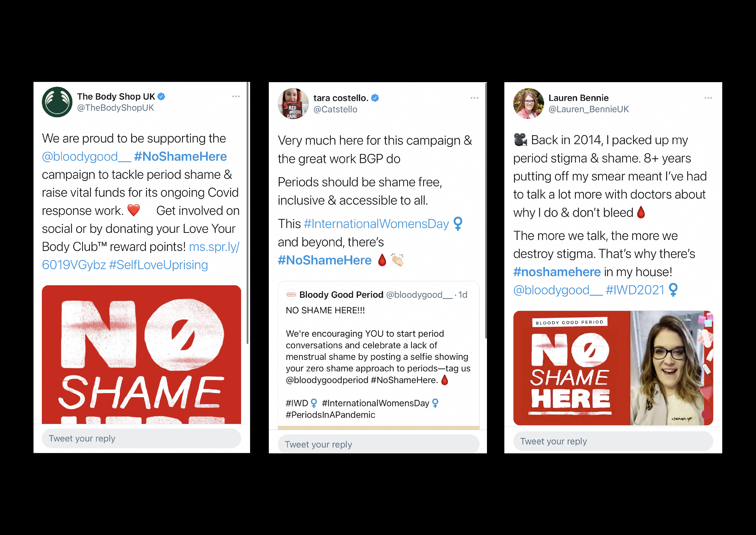The image size is (756, 535).
Task: Follow the @bloodygood__ mention in Body Shop tweet
Action: (86, 156)
